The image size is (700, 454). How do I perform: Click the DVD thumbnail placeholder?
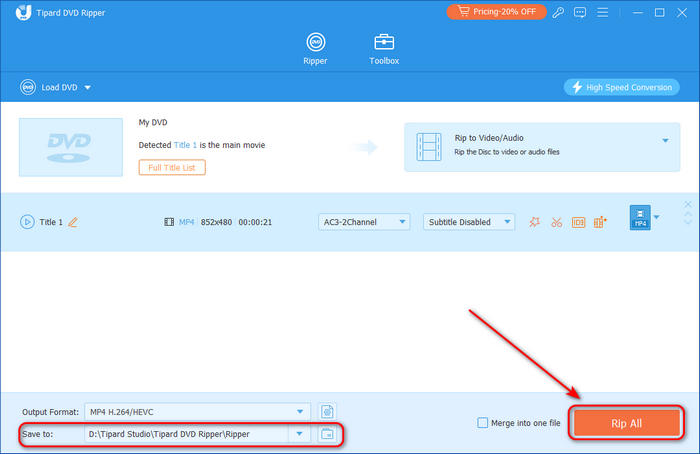[71, 147]
